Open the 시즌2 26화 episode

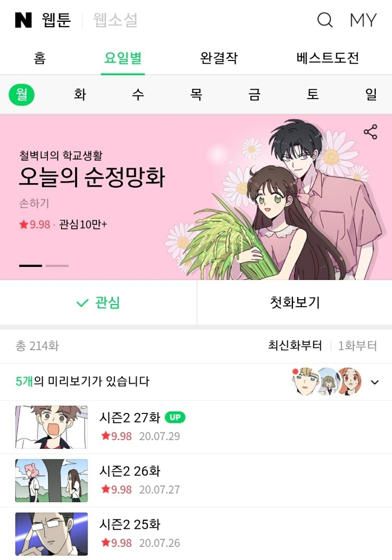coord(196,480)
